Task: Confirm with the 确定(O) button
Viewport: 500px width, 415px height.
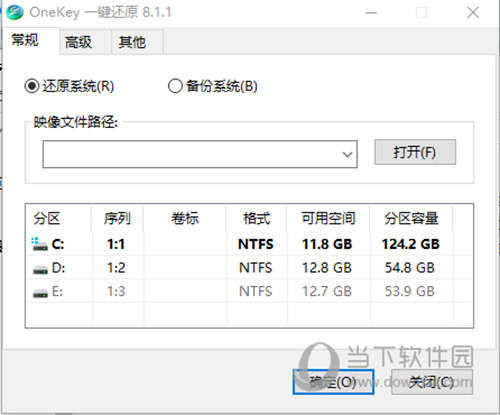Action: coord(333,382)
